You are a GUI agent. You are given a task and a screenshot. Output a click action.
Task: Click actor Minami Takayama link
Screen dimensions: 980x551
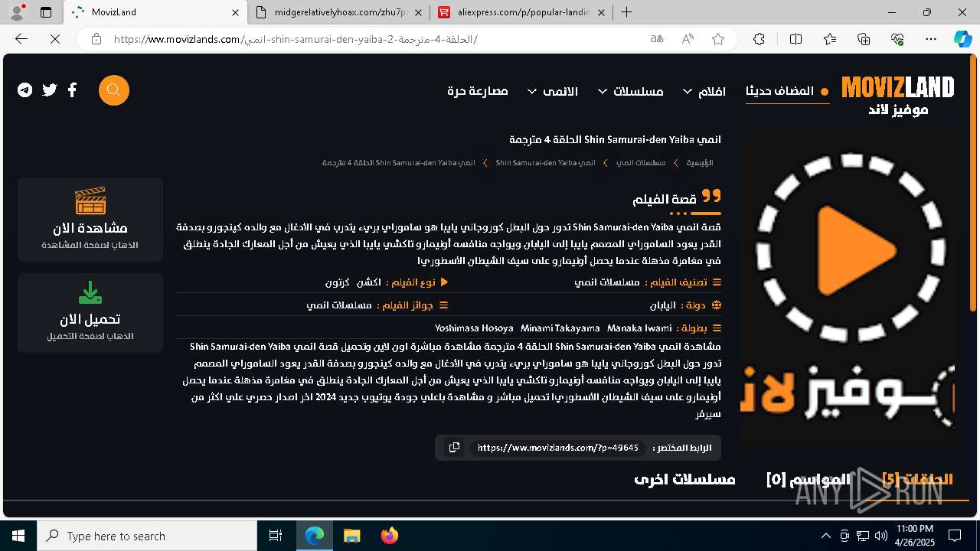[x=560, y=328]
